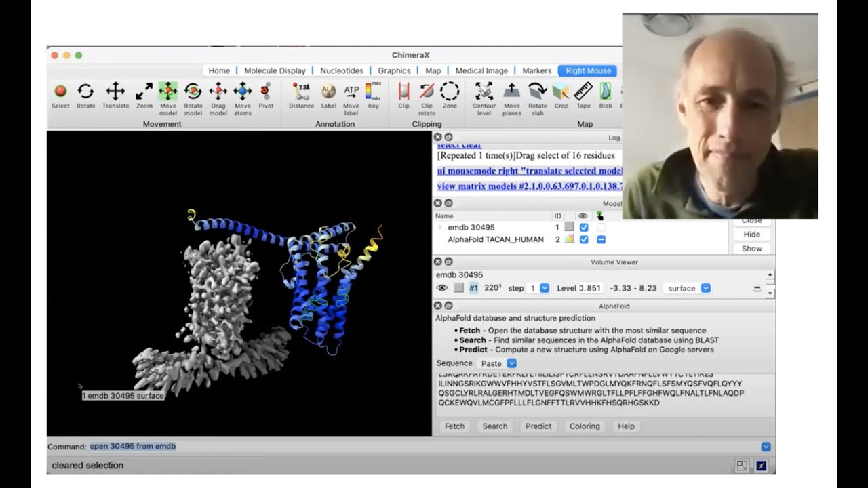Click the gray color swatch in Volume Viewer
The height and width of the screenshot is (488, 868).
click(458, 288)
